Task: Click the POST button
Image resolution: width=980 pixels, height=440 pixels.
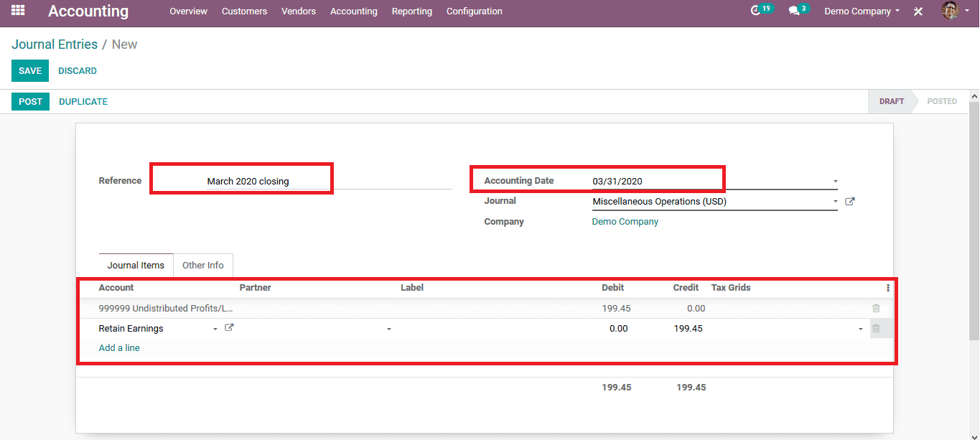Action: coord(30,101)
